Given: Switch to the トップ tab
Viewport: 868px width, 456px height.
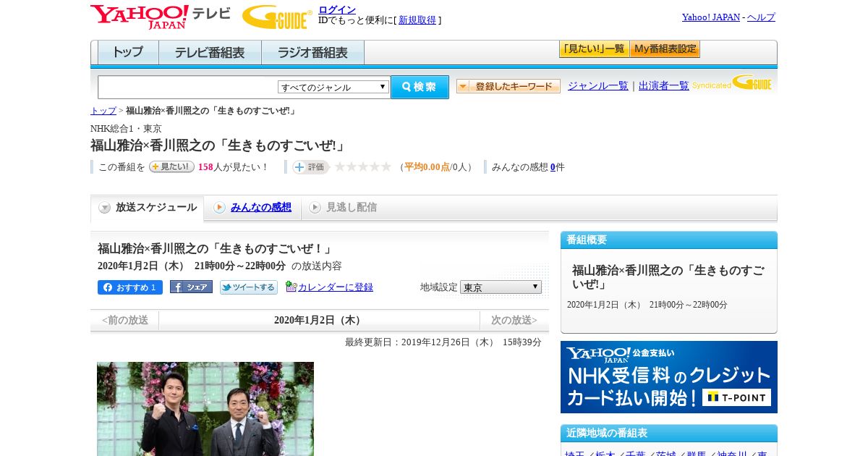Looking at the screenshot, I should coord(128,53).
